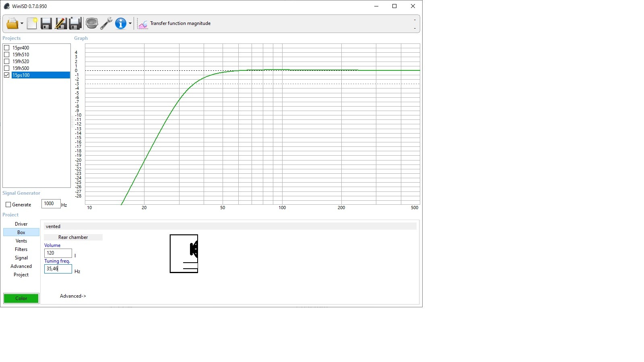Select the 15fh520 project name
Viewport: 644px width, 362px height.
click(21, 61)
